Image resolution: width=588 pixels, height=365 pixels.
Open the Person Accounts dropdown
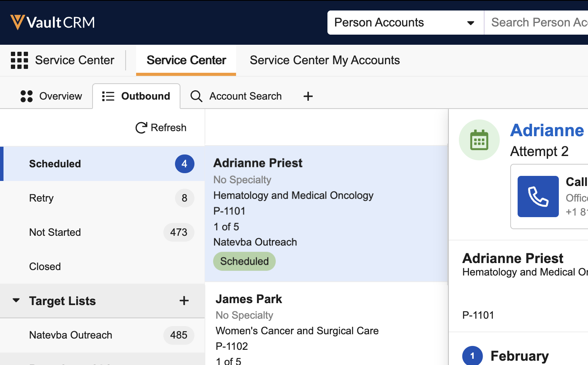pos(405,23)
